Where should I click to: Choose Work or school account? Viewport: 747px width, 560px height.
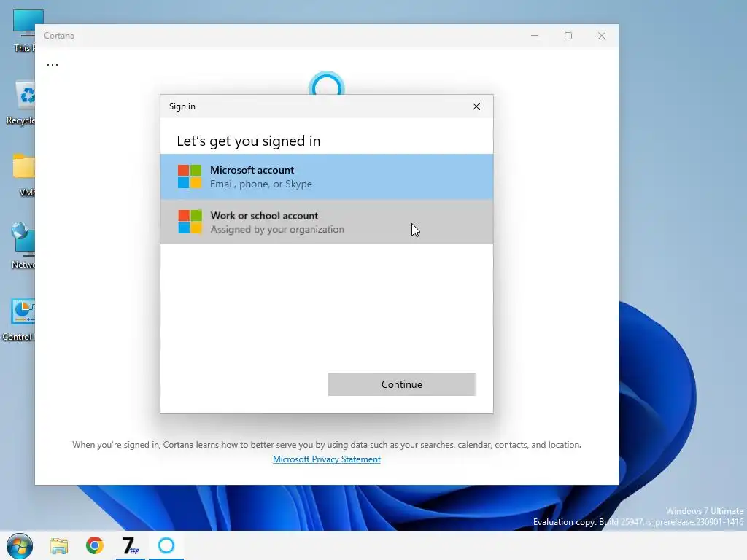click(326, 222)
